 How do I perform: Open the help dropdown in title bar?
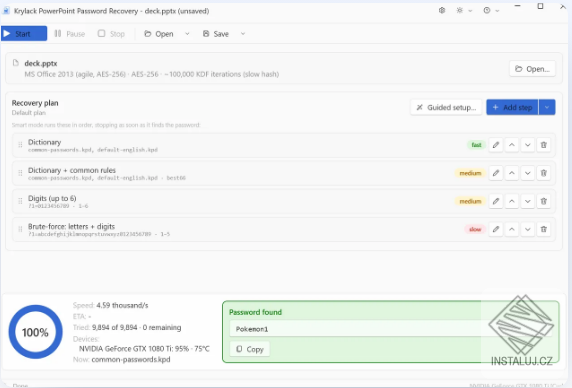(x=491, y=11)
